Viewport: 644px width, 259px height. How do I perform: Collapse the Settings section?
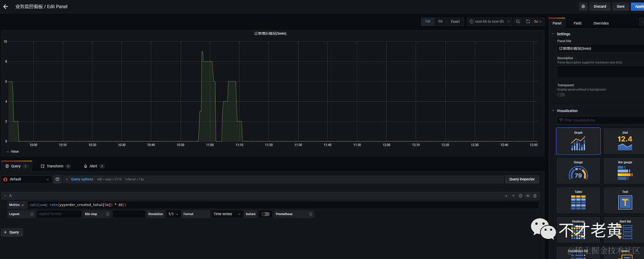tap(553, 34)
